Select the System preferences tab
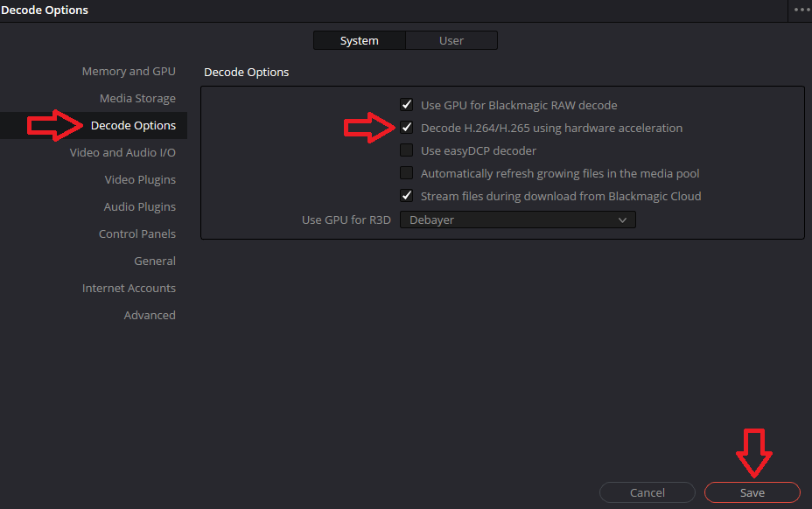The image size is (812, 509). click(359, 39)
